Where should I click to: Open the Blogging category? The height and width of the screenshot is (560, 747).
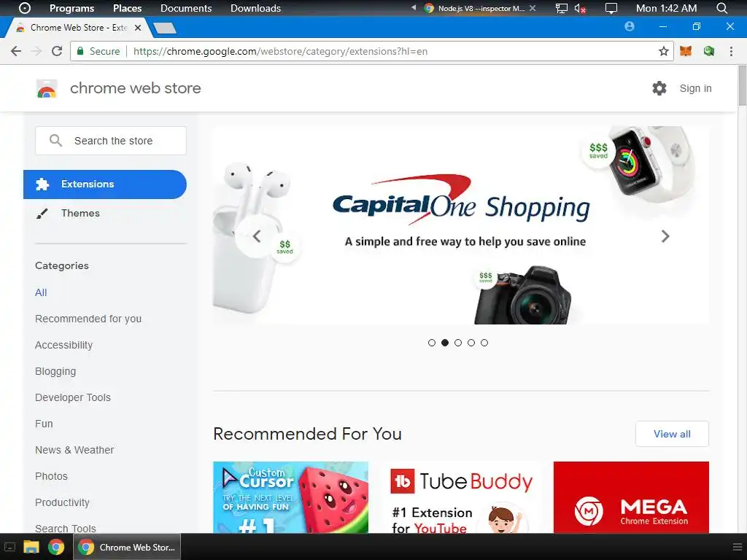coord(55,371)
